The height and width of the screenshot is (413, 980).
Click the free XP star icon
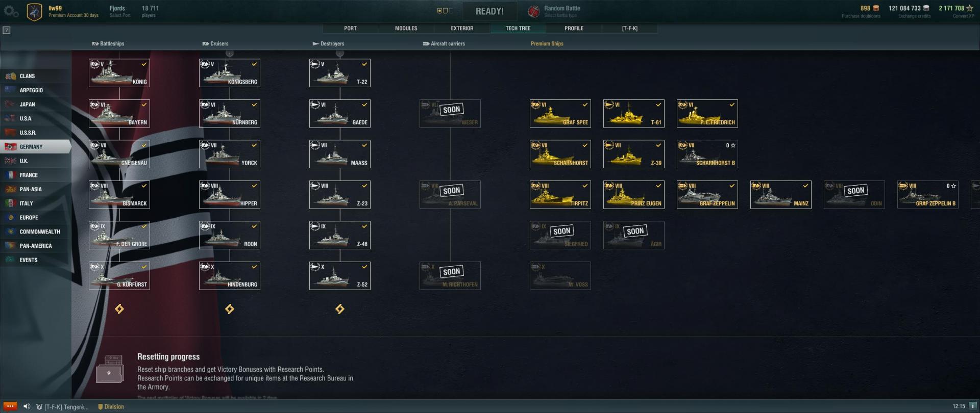tap(970, 8)
